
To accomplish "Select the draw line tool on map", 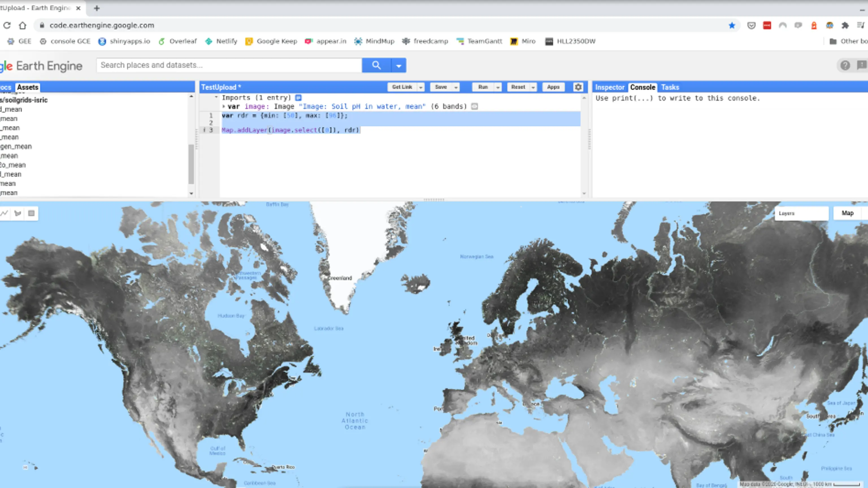I will pyautogui.click(x=5, y=213).
